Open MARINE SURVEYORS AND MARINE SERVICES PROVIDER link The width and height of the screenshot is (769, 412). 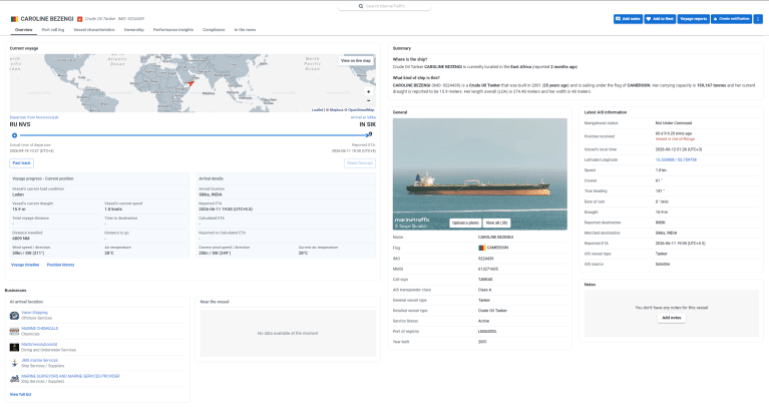(70, 376)
